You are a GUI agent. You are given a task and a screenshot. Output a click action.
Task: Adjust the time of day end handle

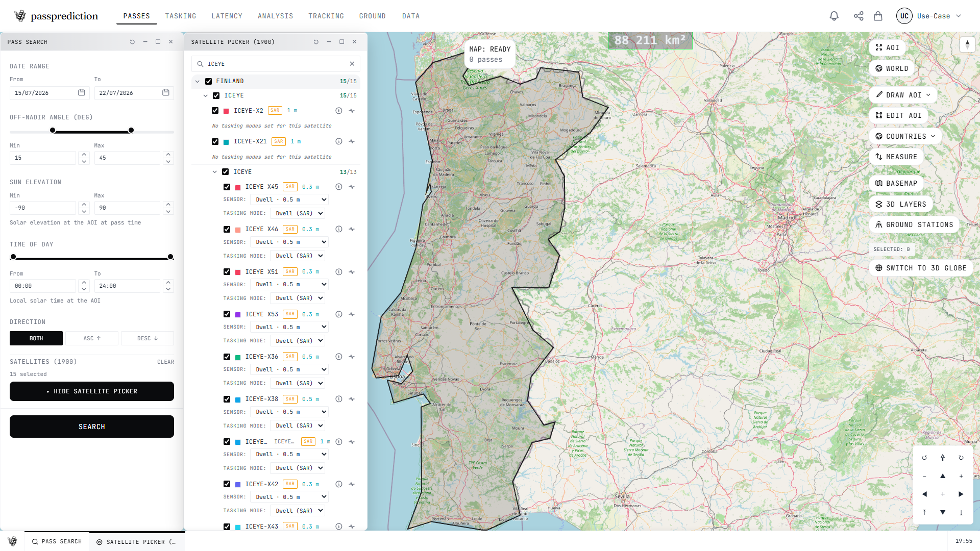170,257
